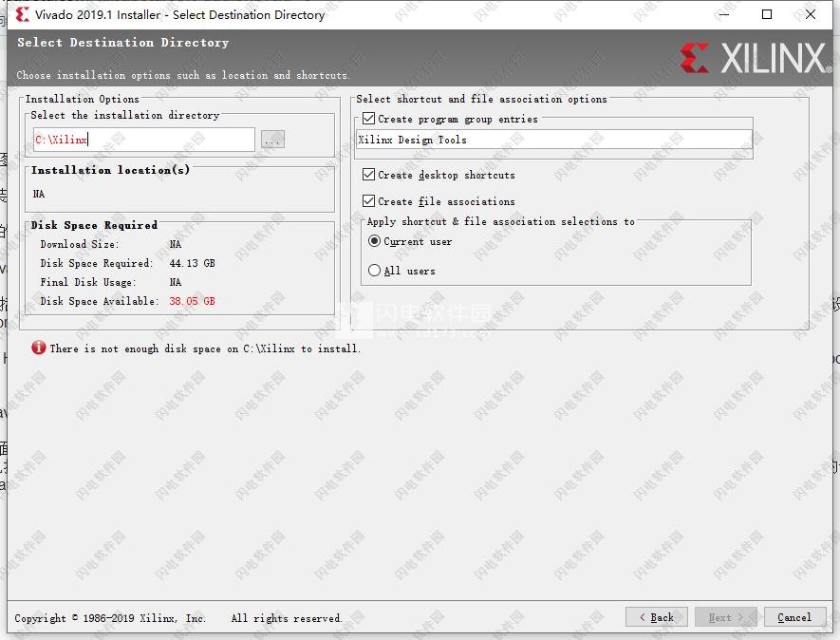The height and width of the screenshot is (640, 840).
Task: Click the Xilinx logo in the header
Action: [756, 58]
